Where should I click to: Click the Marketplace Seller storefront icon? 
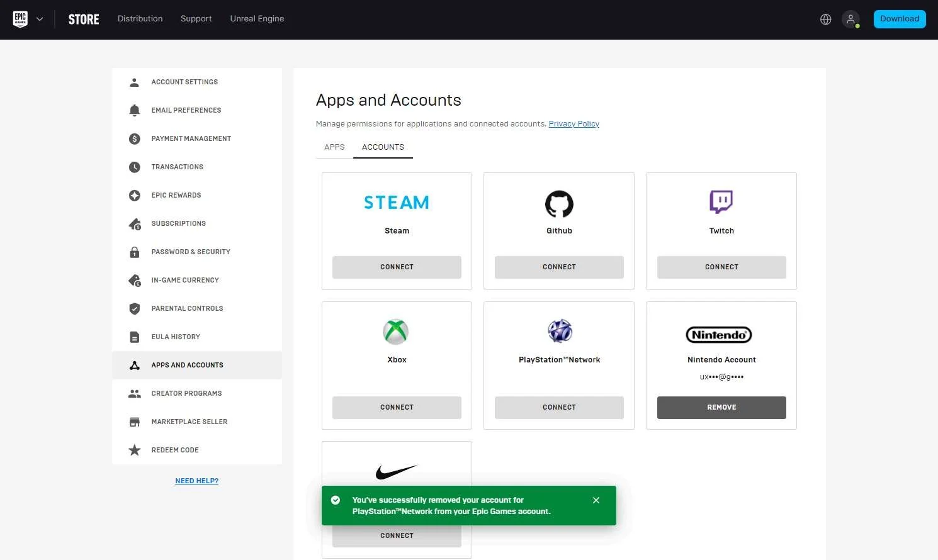tap(134, 422)
